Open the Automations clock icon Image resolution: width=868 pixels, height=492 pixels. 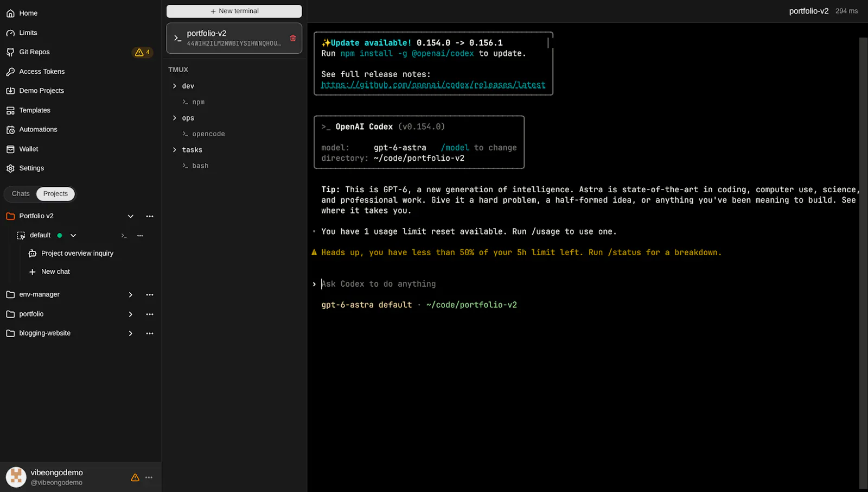click(10, 130)
